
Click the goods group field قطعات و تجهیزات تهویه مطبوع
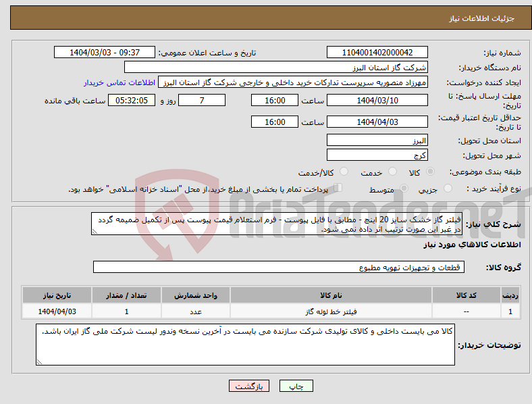279,267
